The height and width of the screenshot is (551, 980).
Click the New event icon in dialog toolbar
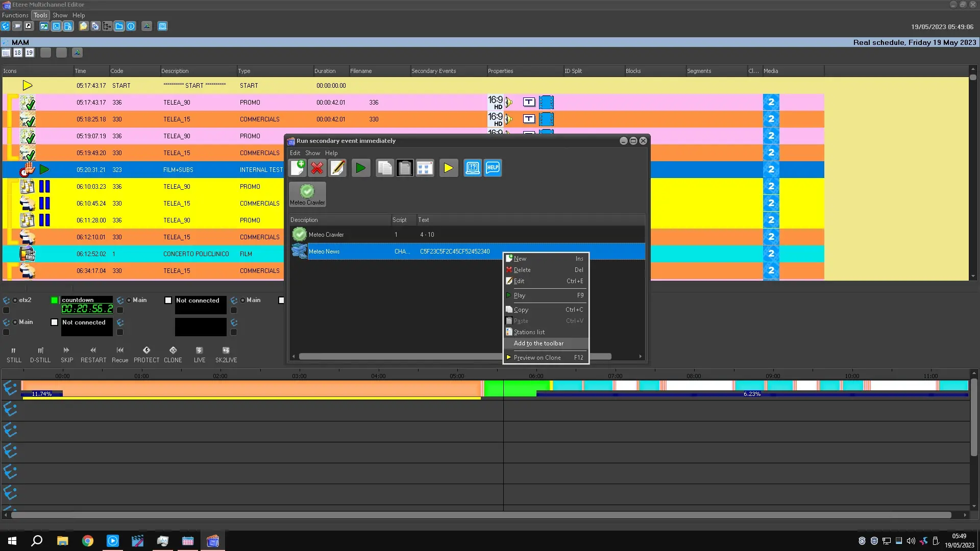(x=298, y=168)
